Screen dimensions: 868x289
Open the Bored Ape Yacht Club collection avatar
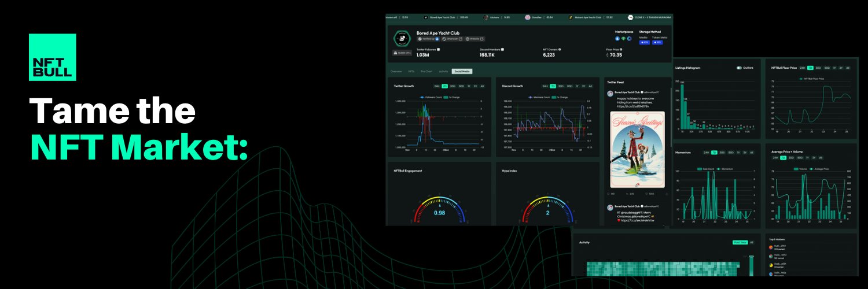402,38
